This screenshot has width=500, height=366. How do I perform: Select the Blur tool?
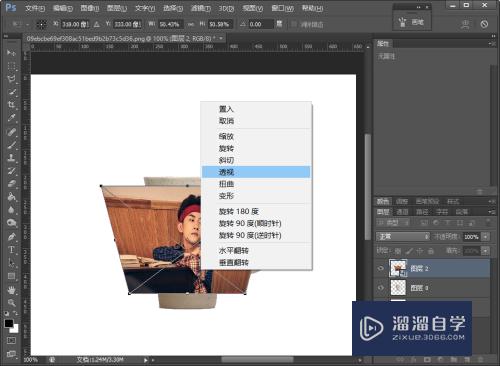(11, 210)
